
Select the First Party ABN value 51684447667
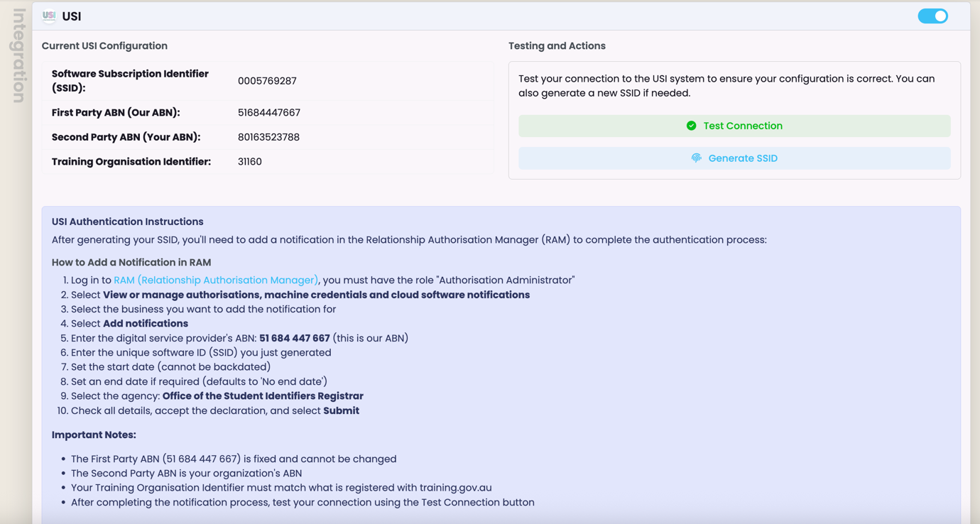click(x=268, y=113)
